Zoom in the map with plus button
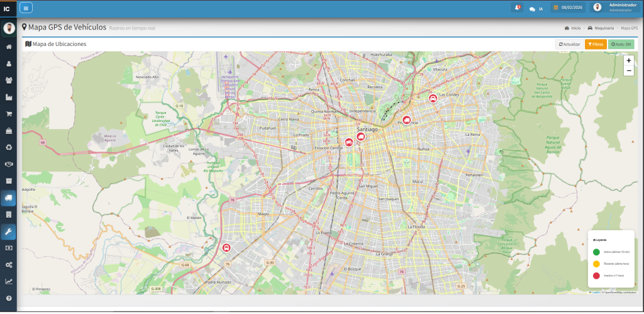The width and height of the screenshot is (644, 314). pos(628,61)
